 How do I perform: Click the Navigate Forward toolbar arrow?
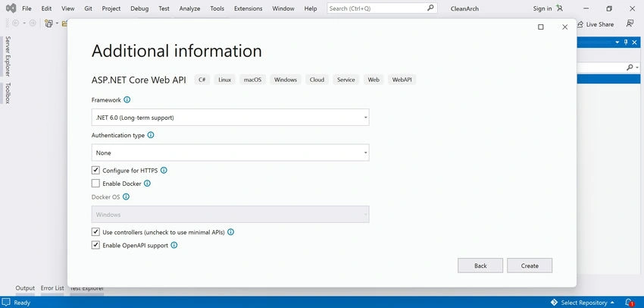(x=33, y=24)
